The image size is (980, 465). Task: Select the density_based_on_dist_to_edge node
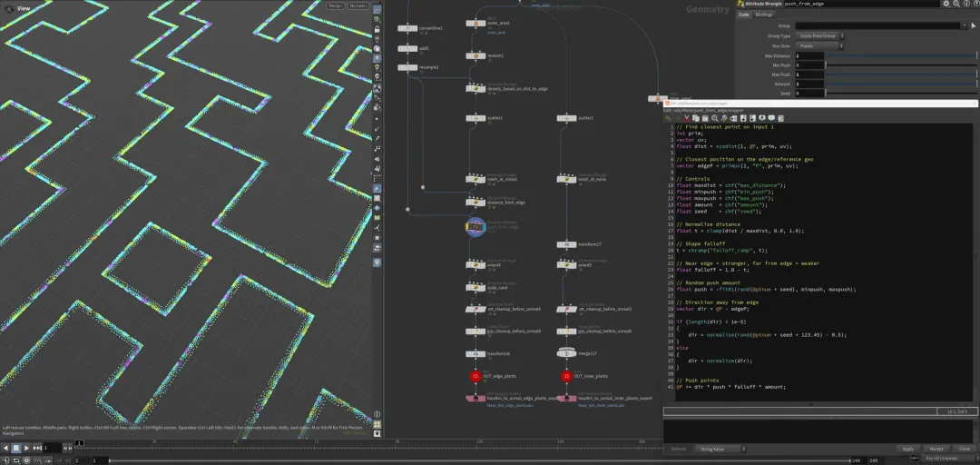475,89
